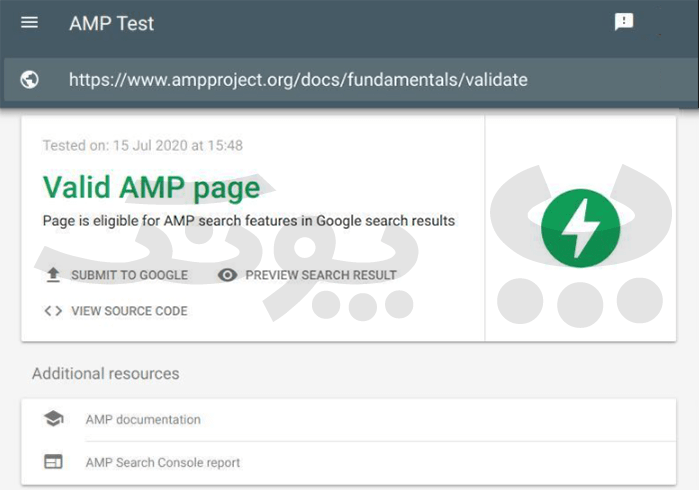The height and width of the screenshot is (490, 700).
Task: Click the Additional resources heading
Action: point(106,374)
